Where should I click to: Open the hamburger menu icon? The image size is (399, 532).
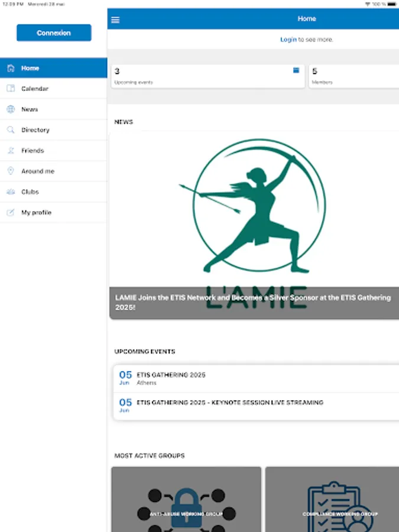tap(115, 20)
